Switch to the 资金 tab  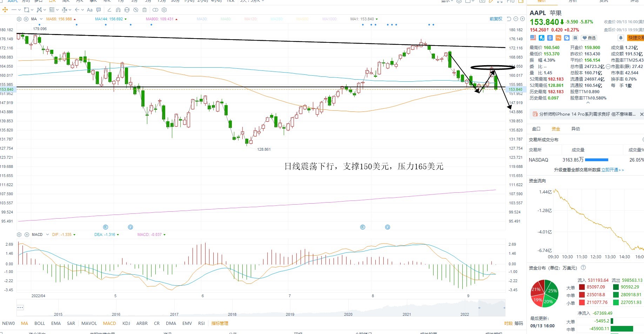556,129
